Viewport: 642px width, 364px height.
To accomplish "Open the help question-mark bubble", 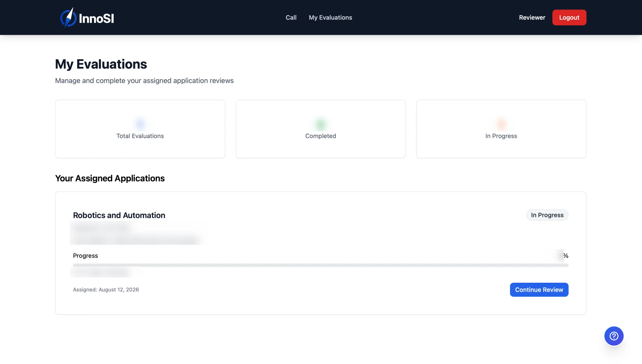I will pos(614,336).
